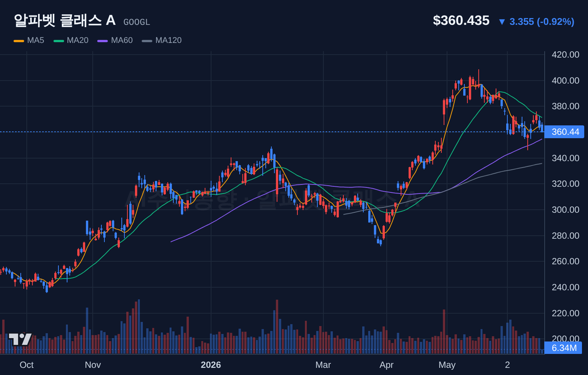Screen dimensions: 588x375
Task: Click the 220.00 price axis label
Action: coord(565,313)
